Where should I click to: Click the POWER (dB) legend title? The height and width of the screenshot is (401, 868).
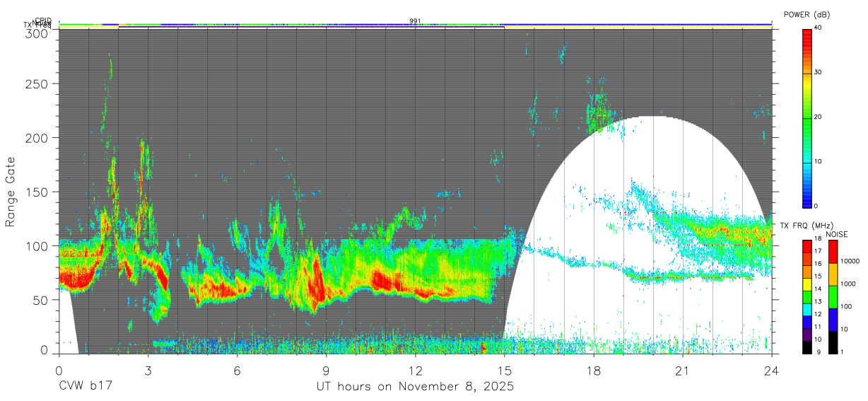pos(806,15)
